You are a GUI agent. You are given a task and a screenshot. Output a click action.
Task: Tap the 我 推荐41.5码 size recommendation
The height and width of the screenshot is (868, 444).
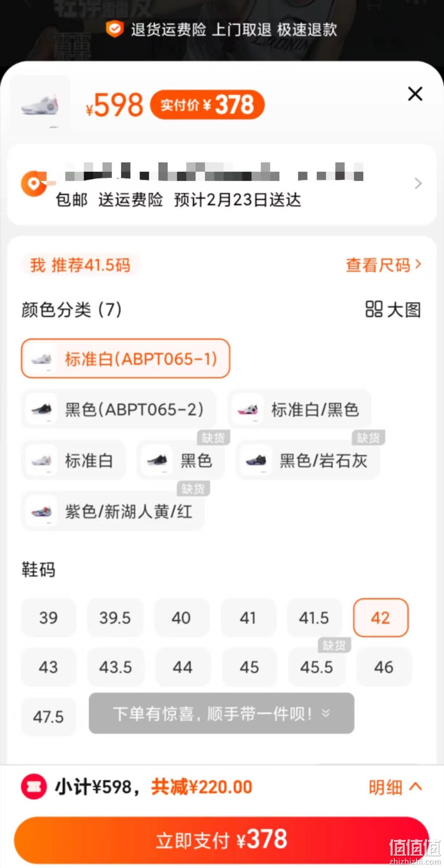click(x=80, y=265)
